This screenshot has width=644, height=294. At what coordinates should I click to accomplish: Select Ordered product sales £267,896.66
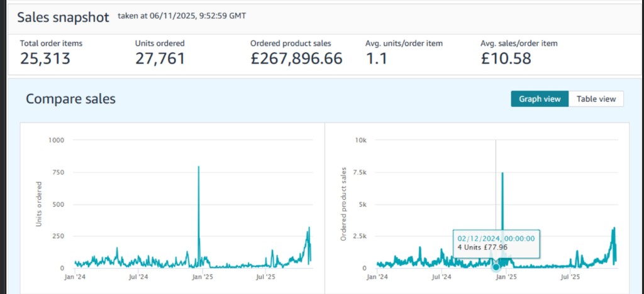tap(297, 58)
